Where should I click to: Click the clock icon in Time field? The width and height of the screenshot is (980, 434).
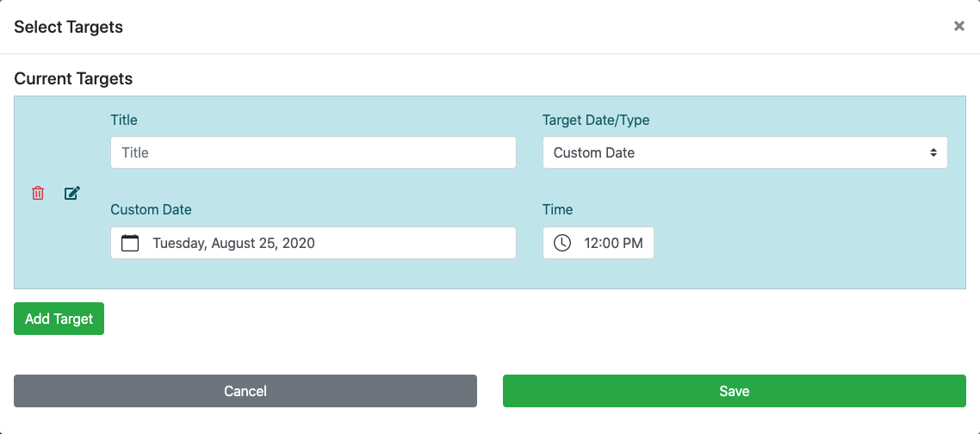562,243
